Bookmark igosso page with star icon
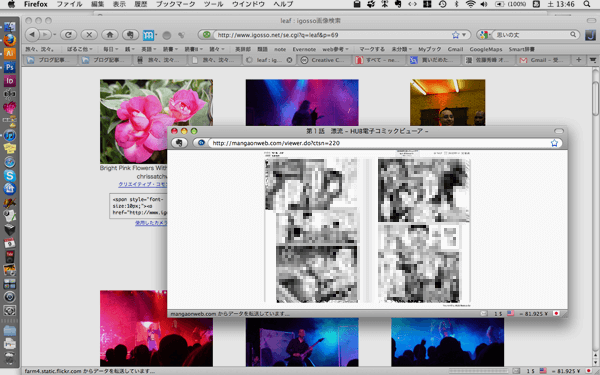This screenshot has height=375, width=600. coord(455,35)
